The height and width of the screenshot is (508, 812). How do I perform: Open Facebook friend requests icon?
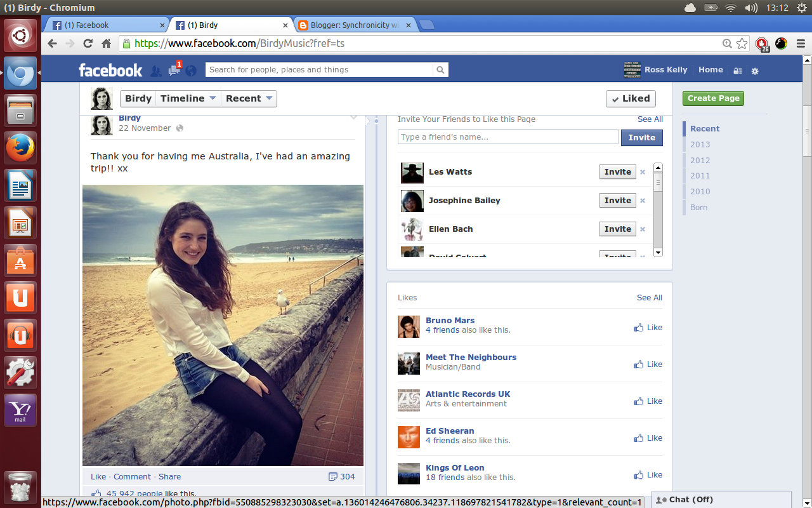point(155,70)
